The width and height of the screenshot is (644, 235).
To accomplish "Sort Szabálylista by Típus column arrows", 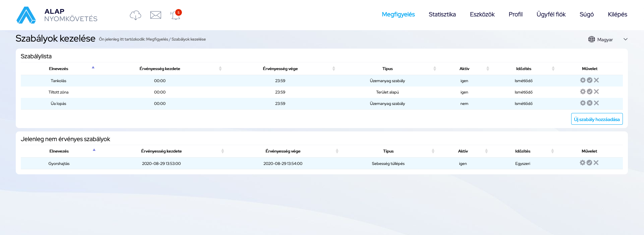I will (435, 69).
